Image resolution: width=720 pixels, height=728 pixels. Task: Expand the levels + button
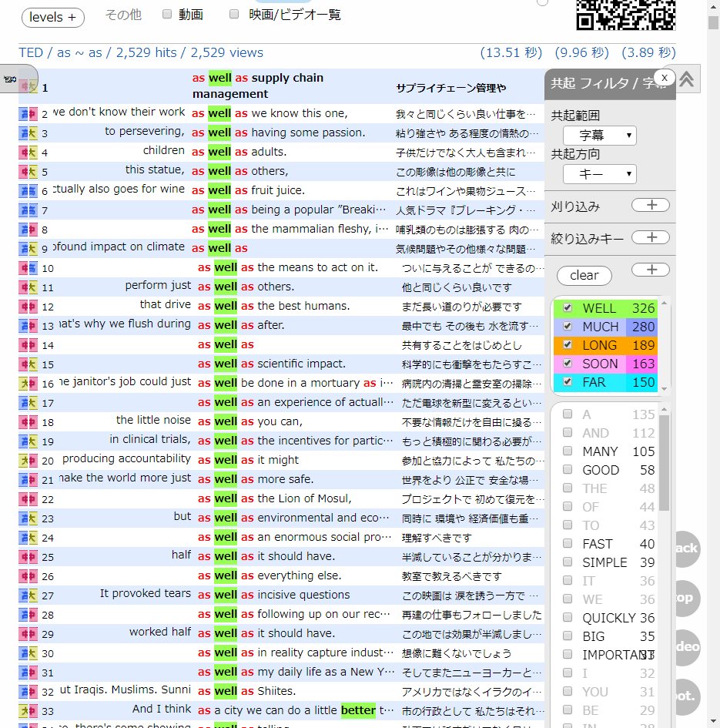click(x=53, y=17)
